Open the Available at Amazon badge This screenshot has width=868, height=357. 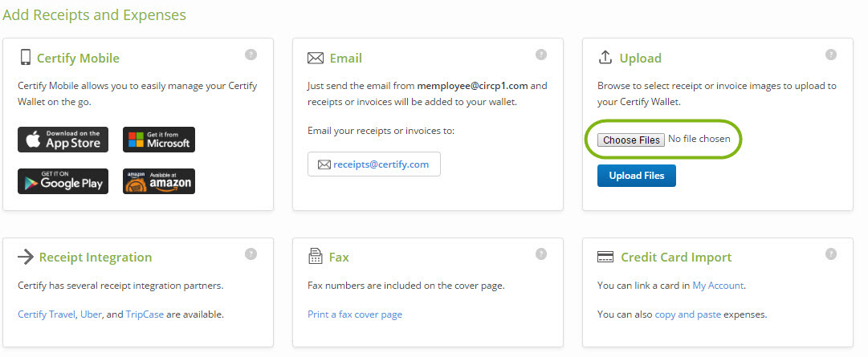click(159, 181)
